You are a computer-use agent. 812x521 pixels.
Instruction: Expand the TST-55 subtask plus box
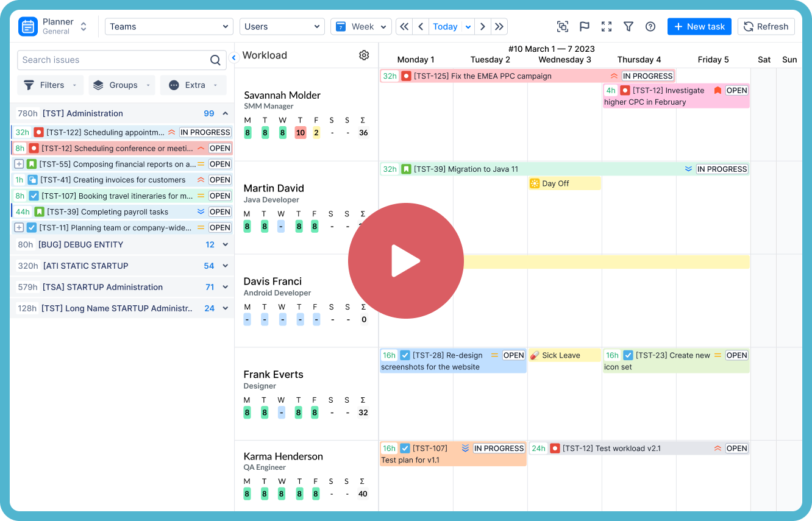19,165
